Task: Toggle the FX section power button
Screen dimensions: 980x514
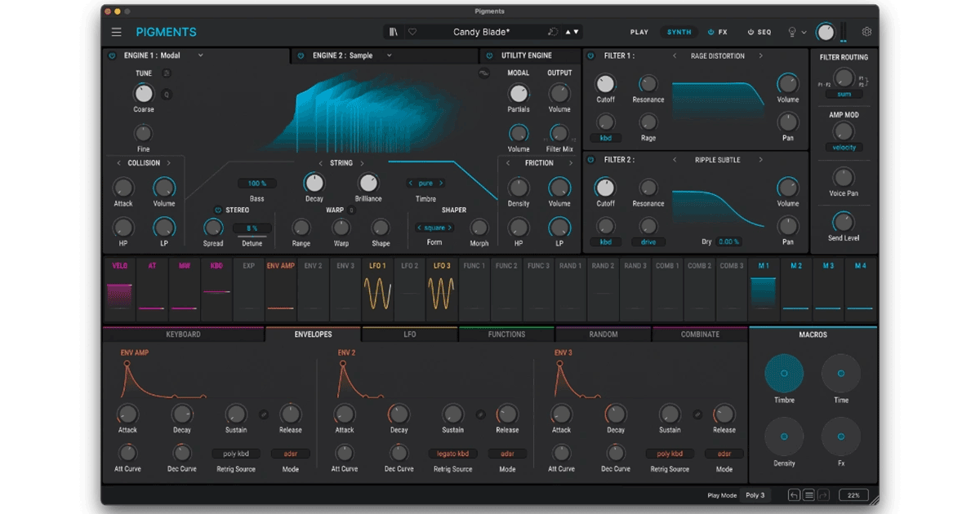Action: (710, 32)
